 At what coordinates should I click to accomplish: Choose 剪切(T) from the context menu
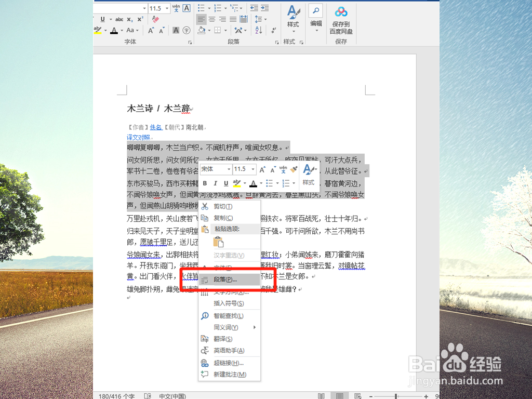[x=229, y=206]
